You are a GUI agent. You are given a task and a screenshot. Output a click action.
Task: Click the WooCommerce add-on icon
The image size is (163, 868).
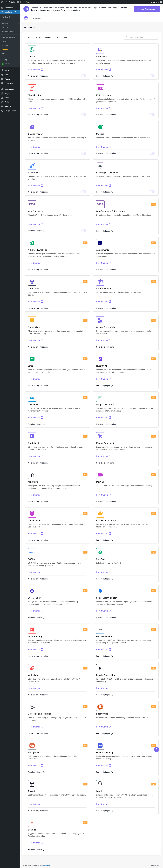pyautogui.click(x=32, y=204)
